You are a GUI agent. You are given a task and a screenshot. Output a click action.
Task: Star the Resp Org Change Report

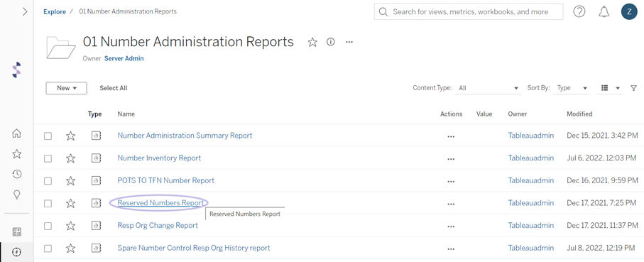(x=70, y=226)
